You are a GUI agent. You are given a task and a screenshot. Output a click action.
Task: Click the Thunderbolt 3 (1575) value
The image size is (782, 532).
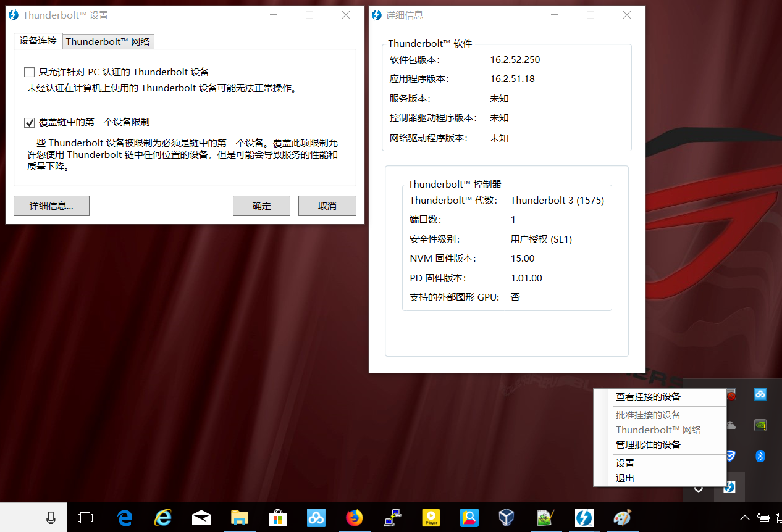557,201
